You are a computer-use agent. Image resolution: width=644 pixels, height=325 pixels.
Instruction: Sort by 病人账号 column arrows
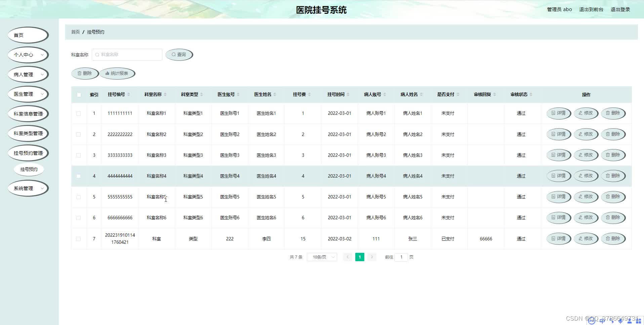click(x=385, y=95)
